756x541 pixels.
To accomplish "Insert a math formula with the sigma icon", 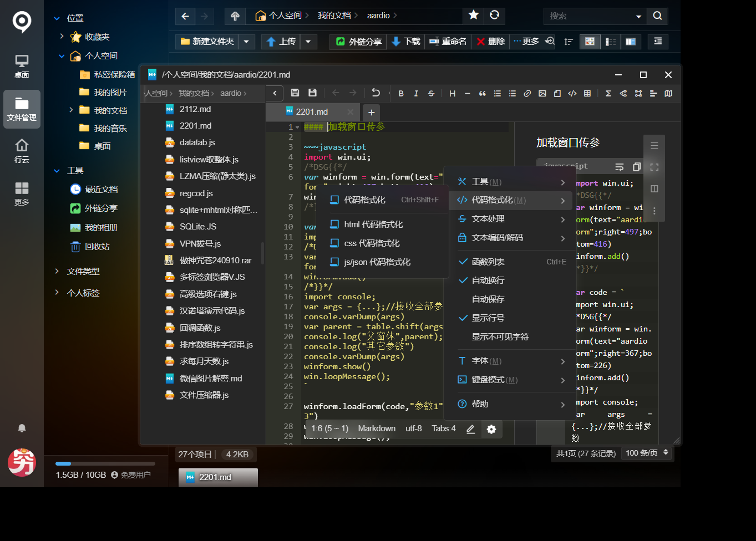I will [608, 94].
